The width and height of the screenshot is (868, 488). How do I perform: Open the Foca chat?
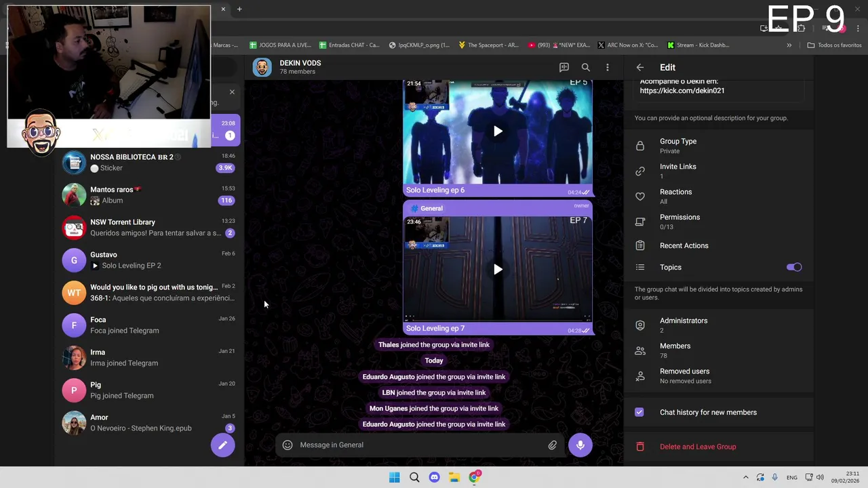click(x=149, y=325)
